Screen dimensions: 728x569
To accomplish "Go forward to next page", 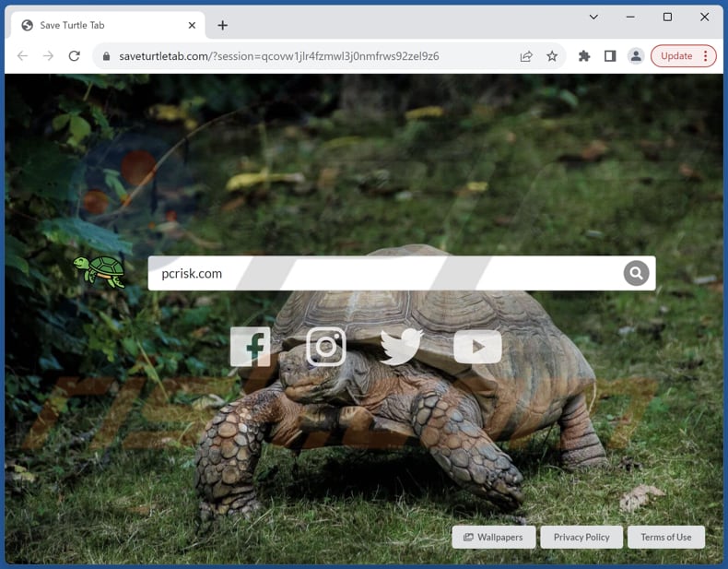I will click(x=48, y=56).
